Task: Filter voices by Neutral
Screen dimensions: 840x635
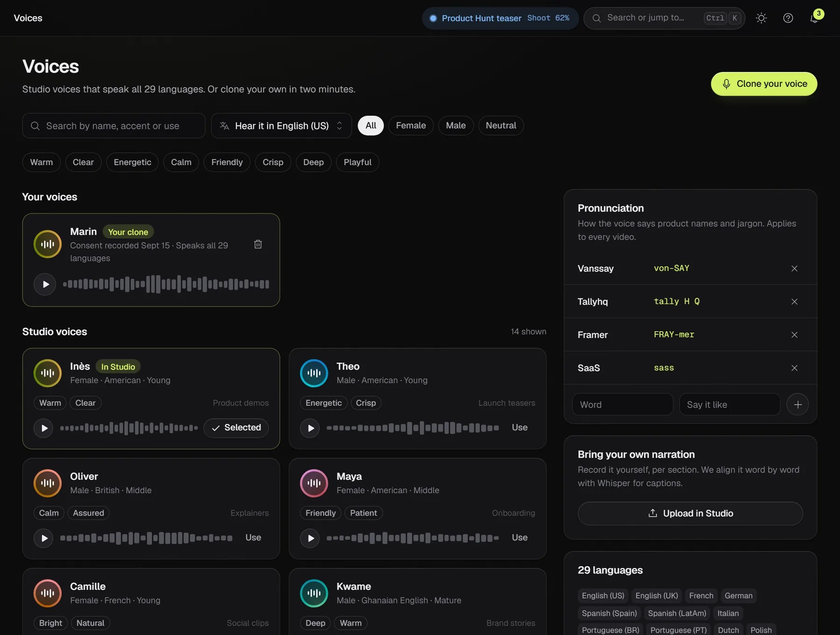Action: coord(501,126)
